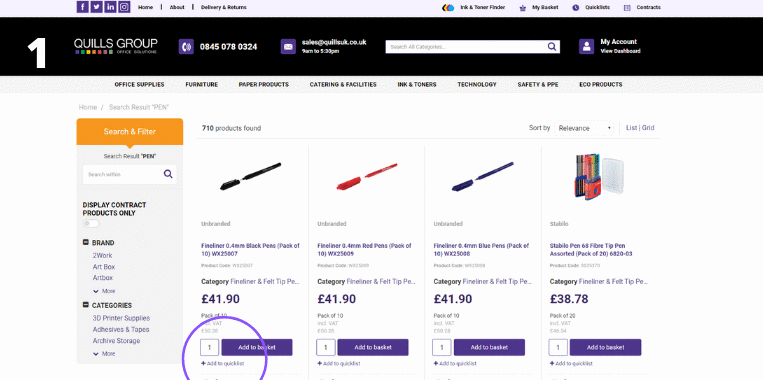Toggle Display Contract Products Only switch
This screenshot has width=763, height=380.
(x=91, y=223)
